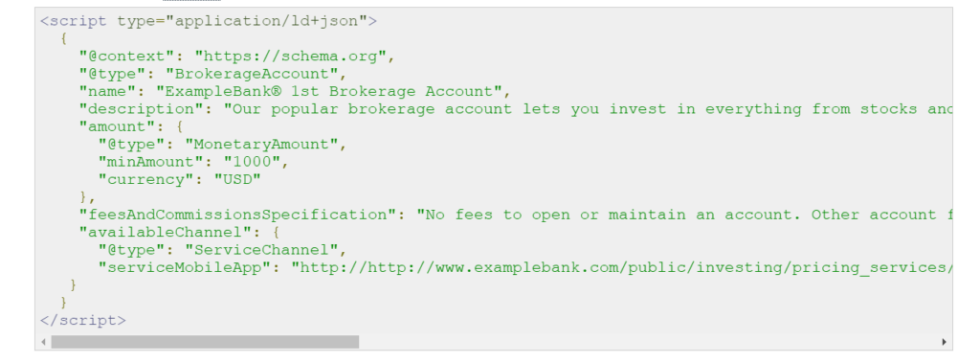Click the "minAmount" key
This screenshot has height=363, width=980.
156,162
